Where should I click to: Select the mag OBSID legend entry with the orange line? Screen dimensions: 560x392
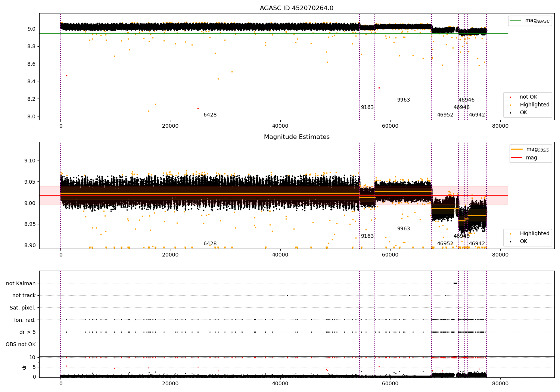pos(531,150)
